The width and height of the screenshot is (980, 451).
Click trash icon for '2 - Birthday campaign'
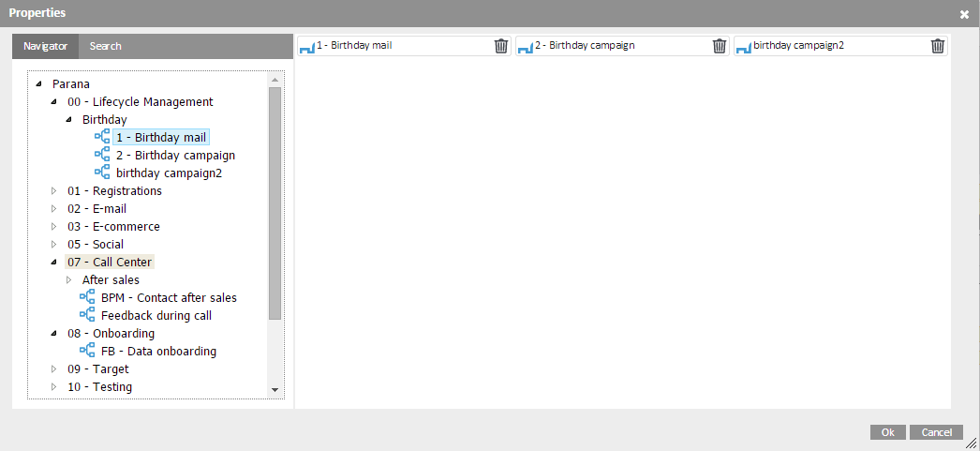point(720,46)
